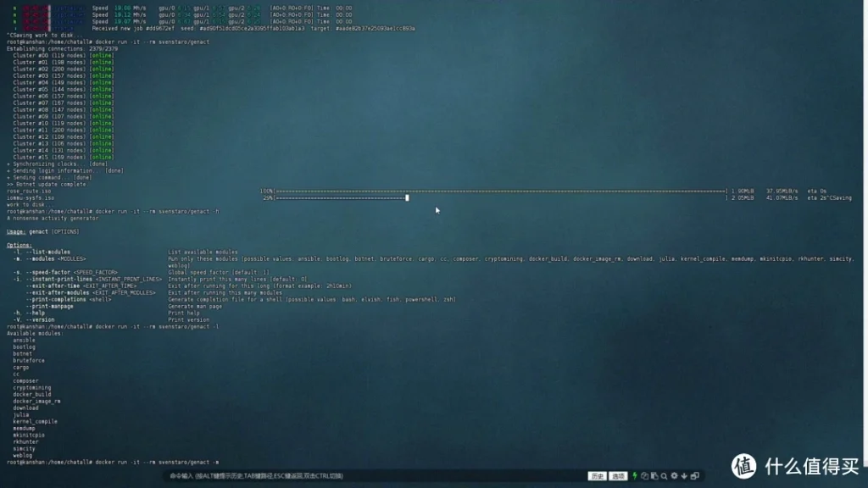Click the green lightning bolt icon
This screenshot has height=488, width=868.
coord(636,476)
